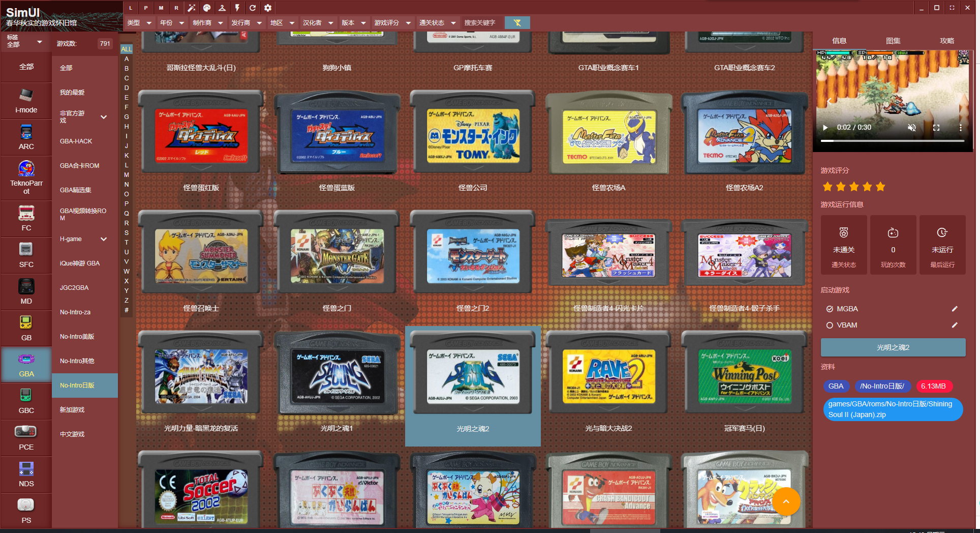Click the M toolbar button
This screenshot has height=533, width=980.
click(161, 8)
